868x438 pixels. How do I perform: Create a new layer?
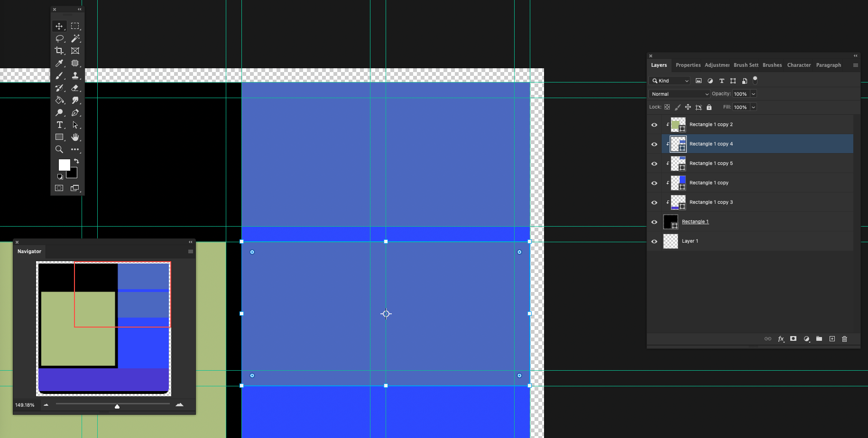(832, 338)
